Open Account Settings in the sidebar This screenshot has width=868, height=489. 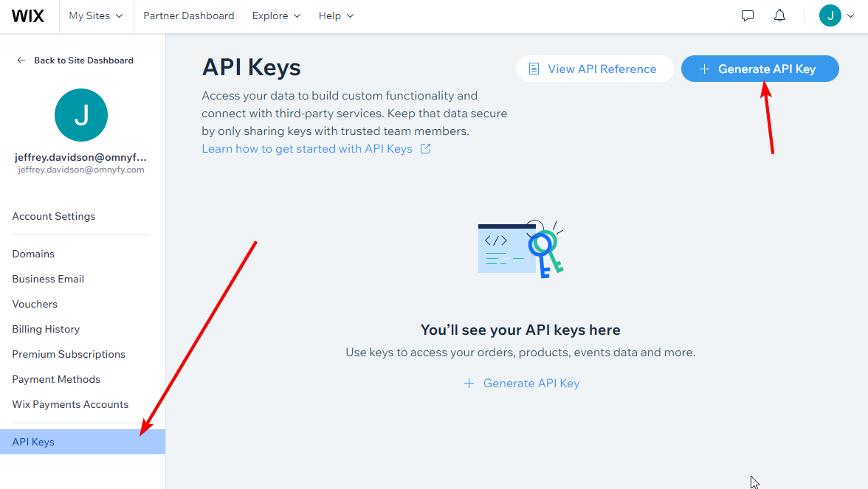click(x=54, y=216)
